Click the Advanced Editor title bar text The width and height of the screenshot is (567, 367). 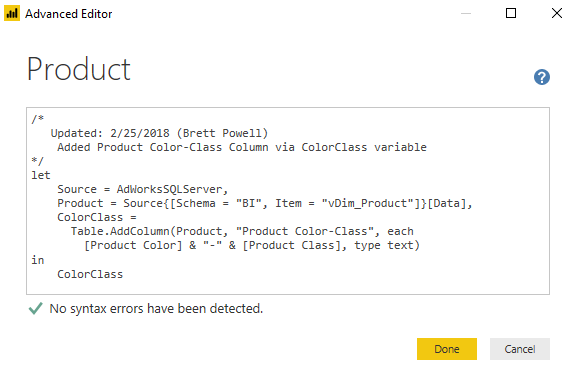tap(68, 14)
